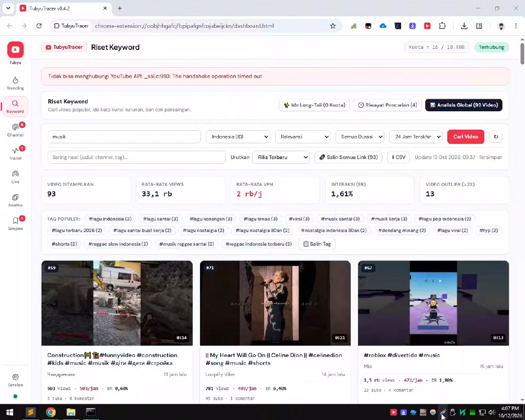Image resolution: width=525 pixels, height=420 pixels.
Task: Open the Construction #funnyvideo video thumbnail
Action: (117, 303)
